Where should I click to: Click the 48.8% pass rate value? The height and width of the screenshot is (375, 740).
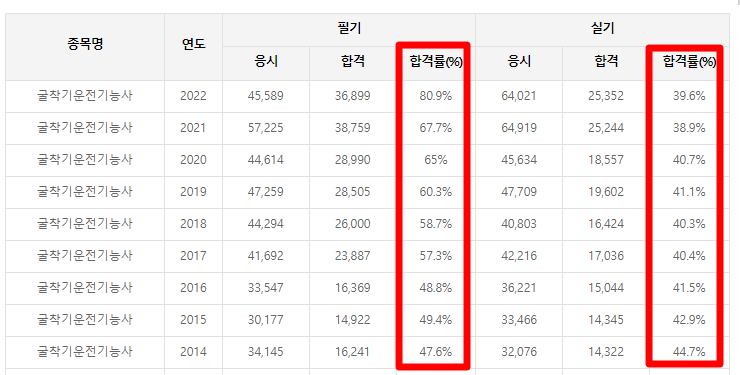[436, 288]
